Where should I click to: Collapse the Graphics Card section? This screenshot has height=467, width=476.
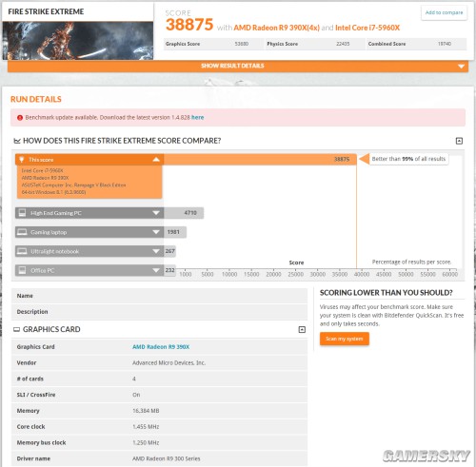pyautogui.click(x=302, y=330)
